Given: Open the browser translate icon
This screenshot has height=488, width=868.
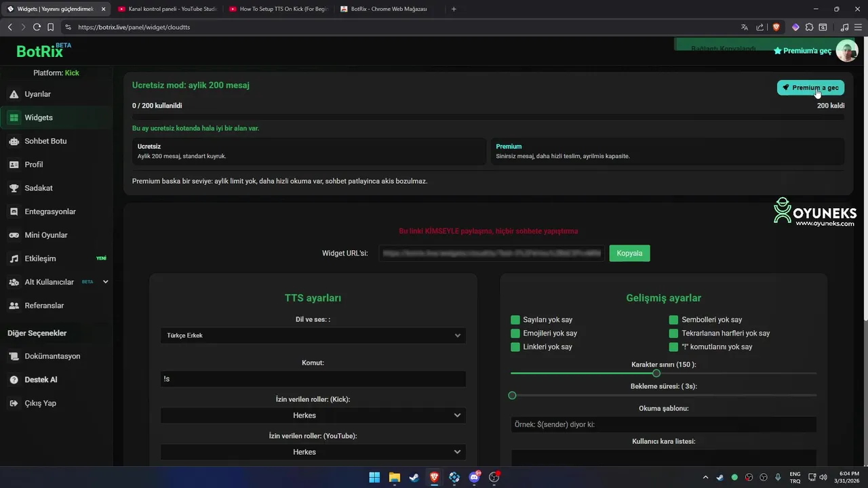Looking at the screenshot, I should tap(745, 27).
